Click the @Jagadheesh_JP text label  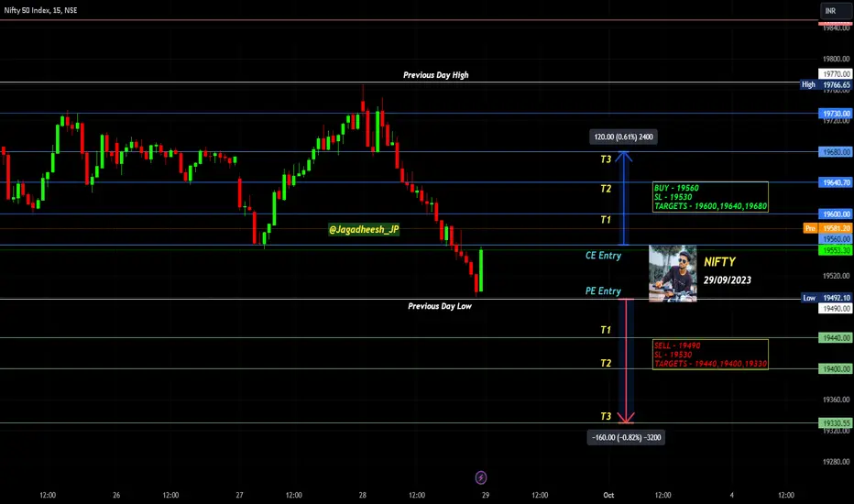[364, 229]
